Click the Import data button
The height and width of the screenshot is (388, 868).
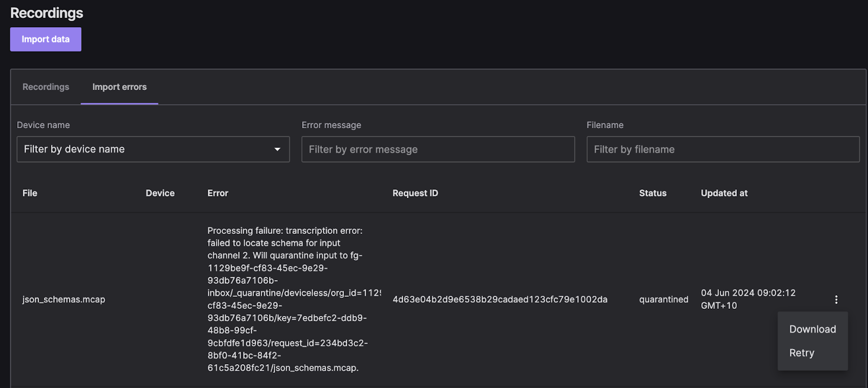(x=46, y=40)
